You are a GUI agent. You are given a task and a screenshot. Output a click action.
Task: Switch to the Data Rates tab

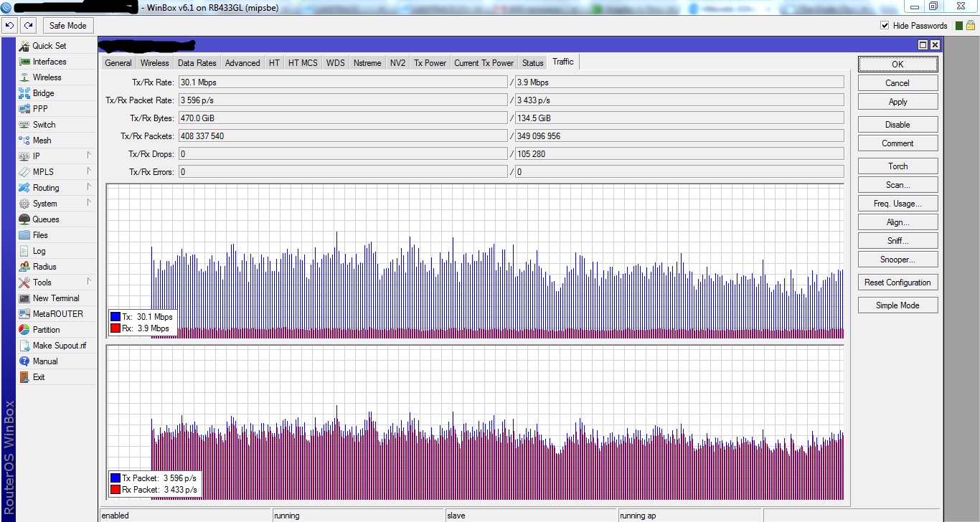[197, 63]
